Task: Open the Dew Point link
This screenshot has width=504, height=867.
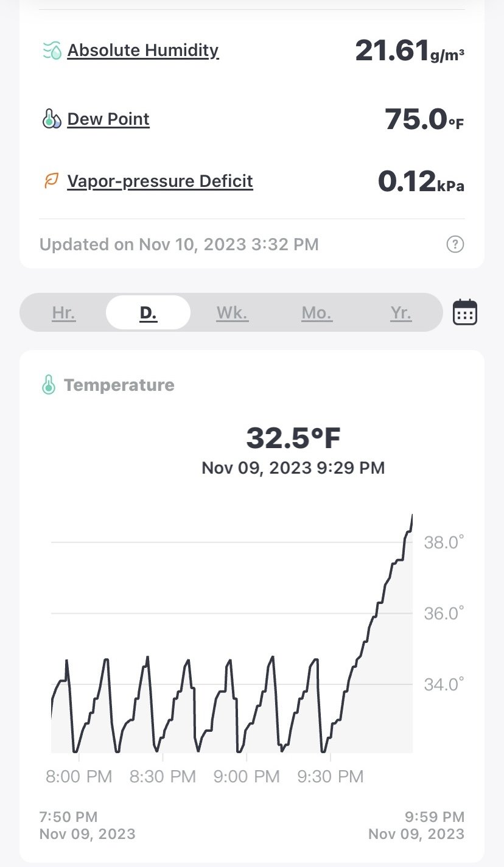Action: pos(108,119)
